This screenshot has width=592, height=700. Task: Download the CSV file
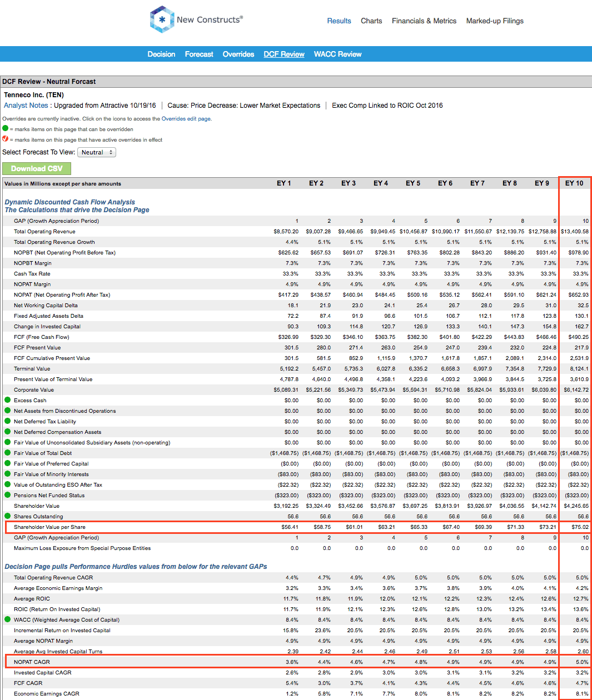pyautogui.click(x=37, y=168)
